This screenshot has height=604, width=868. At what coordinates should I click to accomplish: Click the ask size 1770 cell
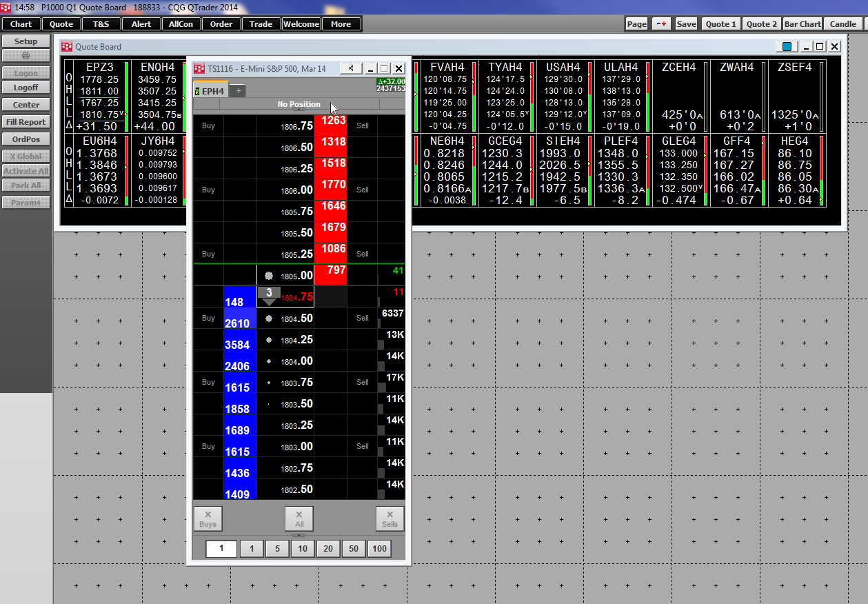click(x=330, y=190)
